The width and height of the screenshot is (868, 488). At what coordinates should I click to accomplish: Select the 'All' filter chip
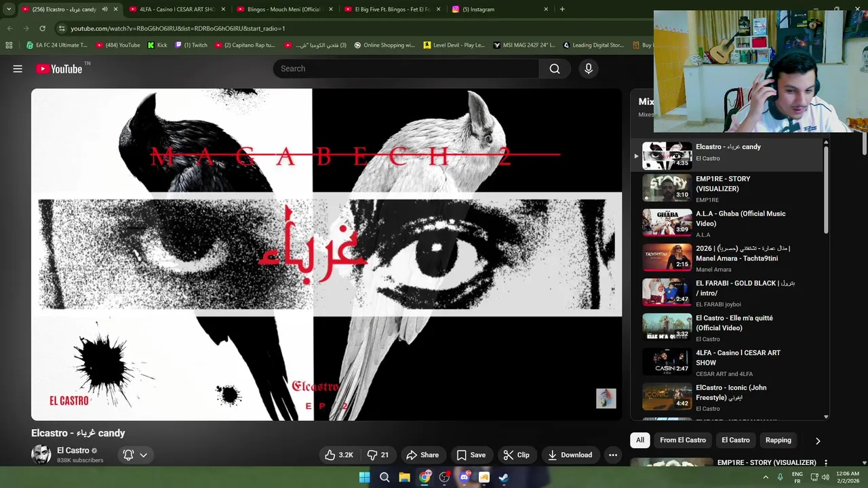coord(640,440)
